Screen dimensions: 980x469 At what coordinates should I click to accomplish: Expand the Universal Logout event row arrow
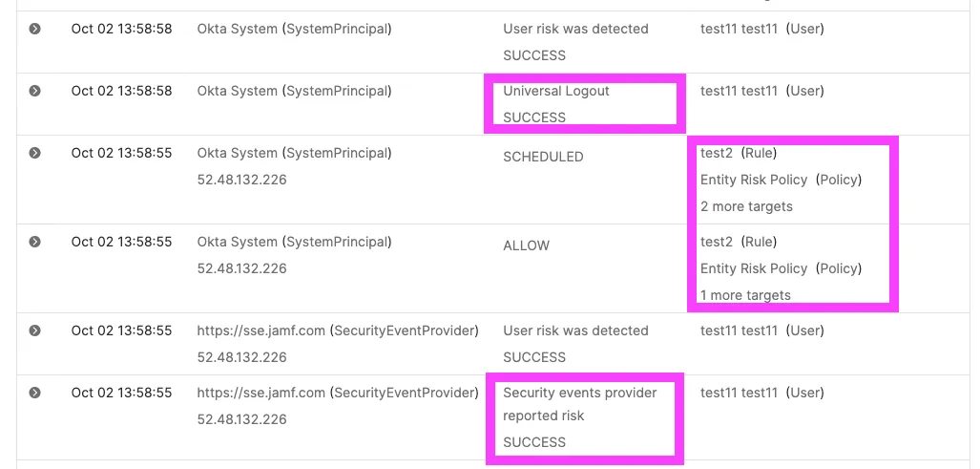(35, 91)
